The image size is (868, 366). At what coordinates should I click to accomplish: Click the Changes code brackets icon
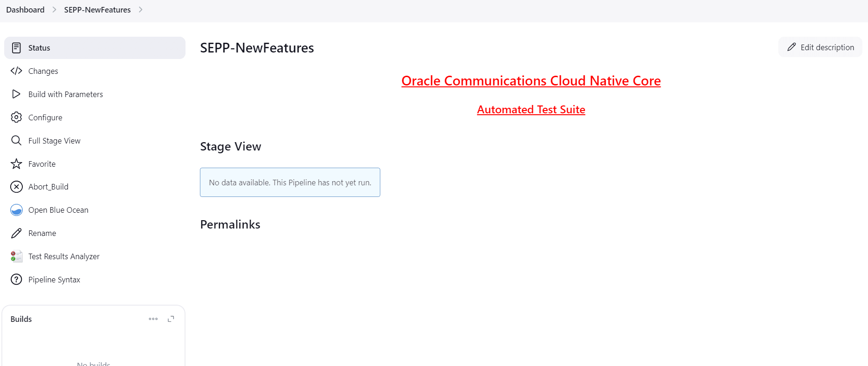point(16,71)
